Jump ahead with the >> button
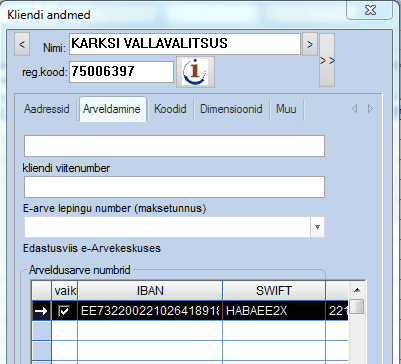The image size is (401, 364). click(x=327, y=60)
